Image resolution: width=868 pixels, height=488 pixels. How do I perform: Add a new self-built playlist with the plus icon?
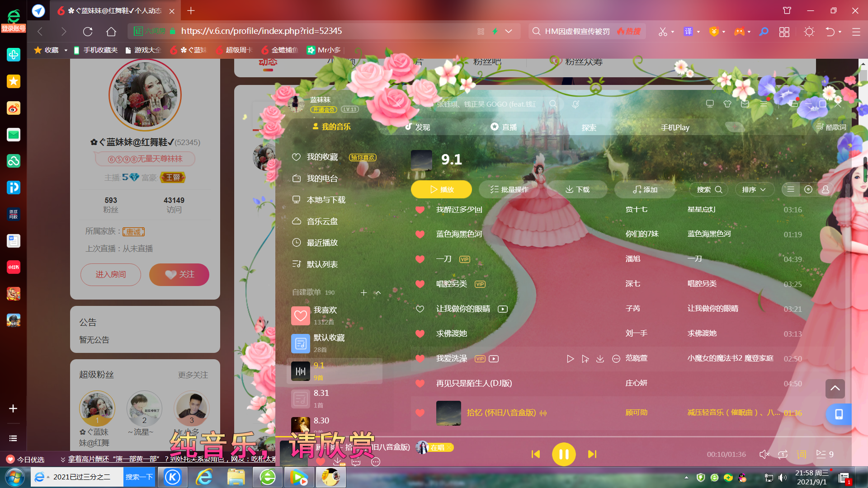(x=363, y=293)
